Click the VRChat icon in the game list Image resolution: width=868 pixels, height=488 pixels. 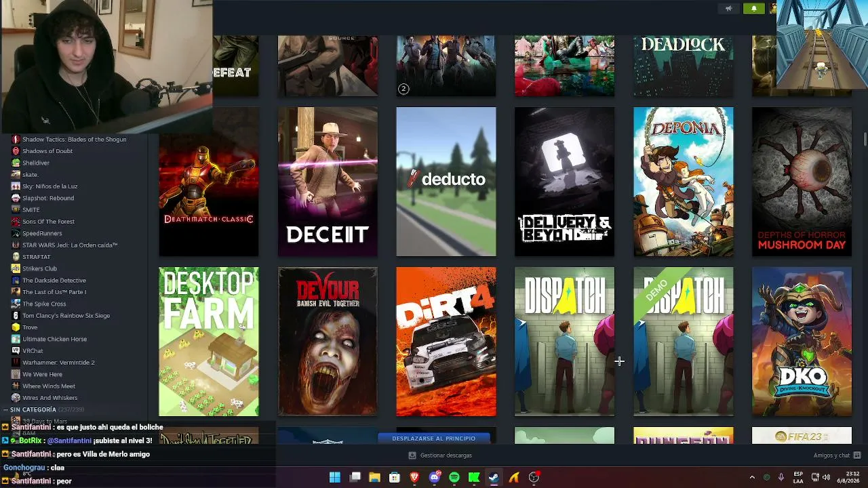[x=16, y=351]
